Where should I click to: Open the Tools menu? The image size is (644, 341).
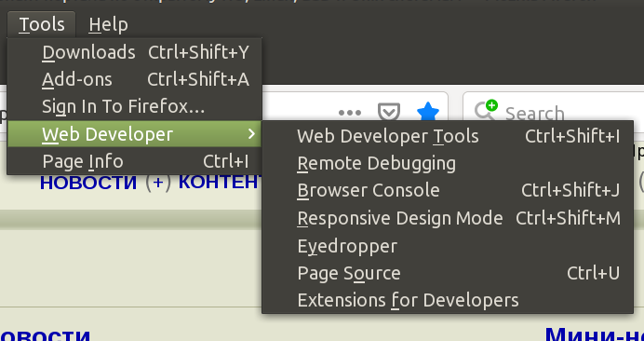click(x=42, y=24)
